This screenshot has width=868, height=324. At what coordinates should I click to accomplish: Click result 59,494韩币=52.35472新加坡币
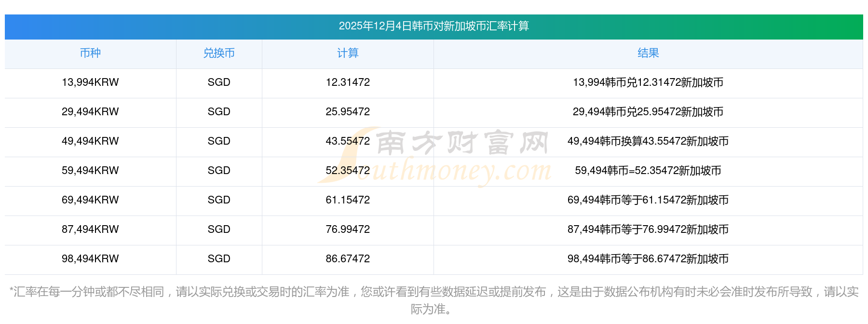pyautogui.click(x=648, y=171)
